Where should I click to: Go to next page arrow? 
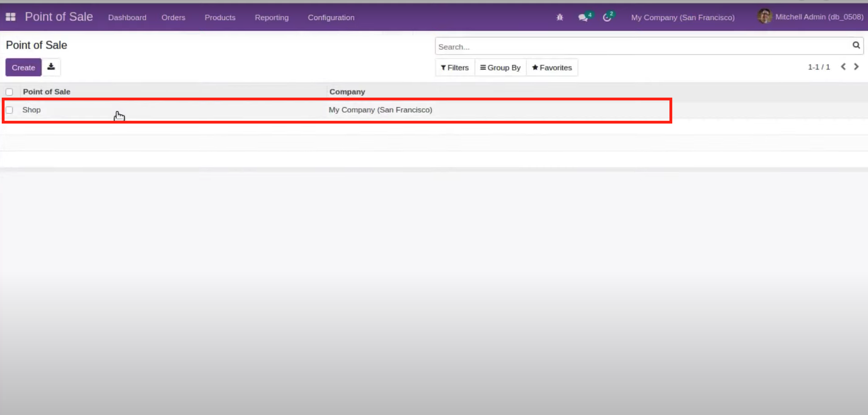coord(856,67)
